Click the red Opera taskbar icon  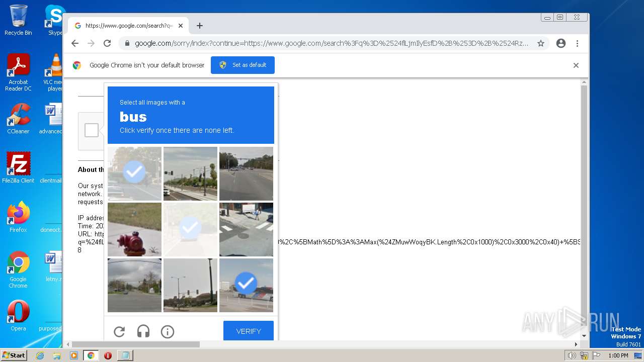108,355
